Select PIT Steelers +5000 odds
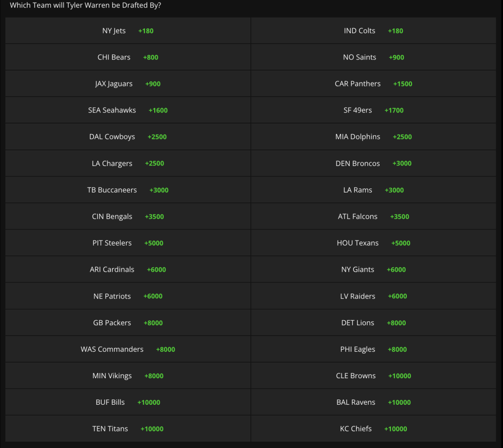 128,243
